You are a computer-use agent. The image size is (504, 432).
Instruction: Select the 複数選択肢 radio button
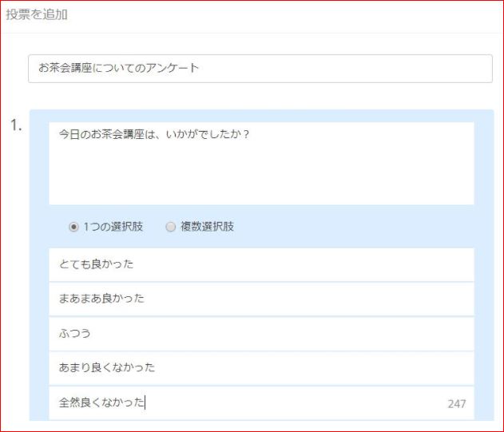pyautogui.click(x=170, y=227)
